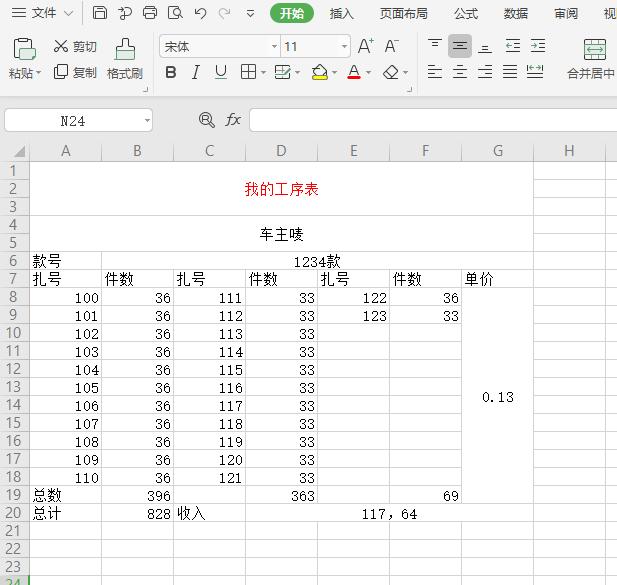
Task: Toggle top vertical alignment
Action: tap(435, 45)
